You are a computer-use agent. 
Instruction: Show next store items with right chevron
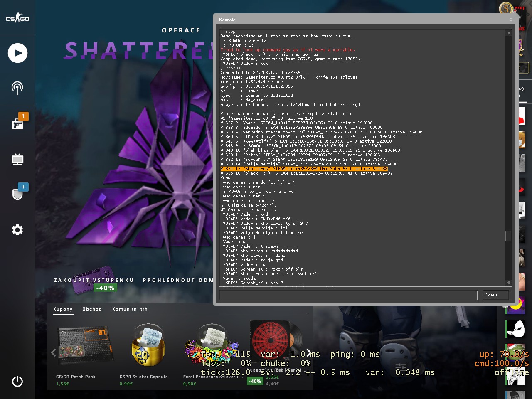308,352
